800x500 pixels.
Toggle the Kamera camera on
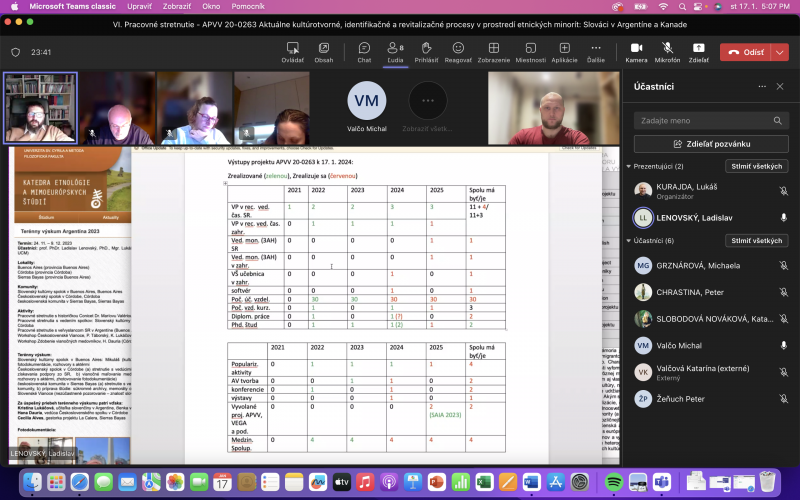tap(636, 49)
